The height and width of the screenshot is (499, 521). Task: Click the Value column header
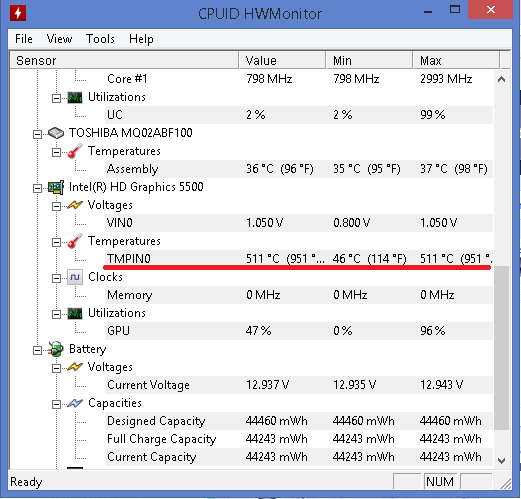[282, 60]
